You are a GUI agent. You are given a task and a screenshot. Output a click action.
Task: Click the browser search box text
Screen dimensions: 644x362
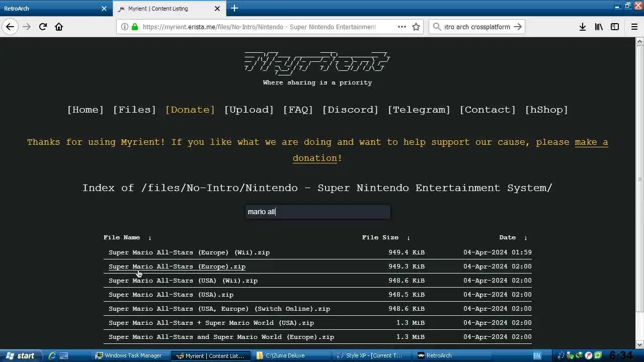point(477,27)
